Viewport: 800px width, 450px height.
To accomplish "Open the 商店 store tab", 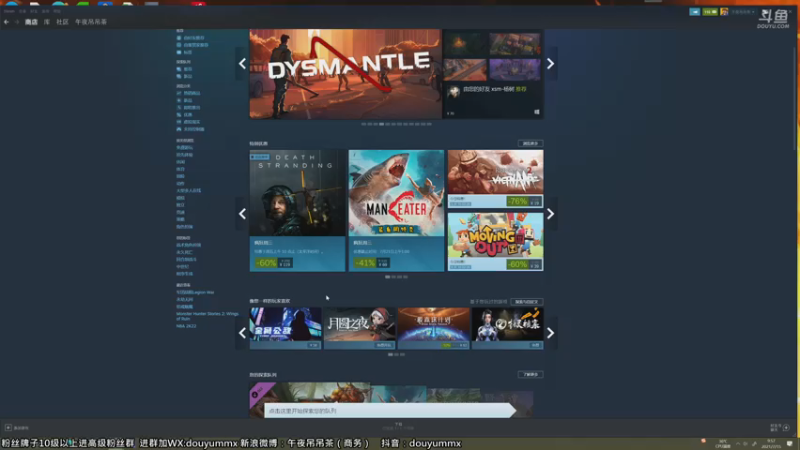I will (31, 22).
